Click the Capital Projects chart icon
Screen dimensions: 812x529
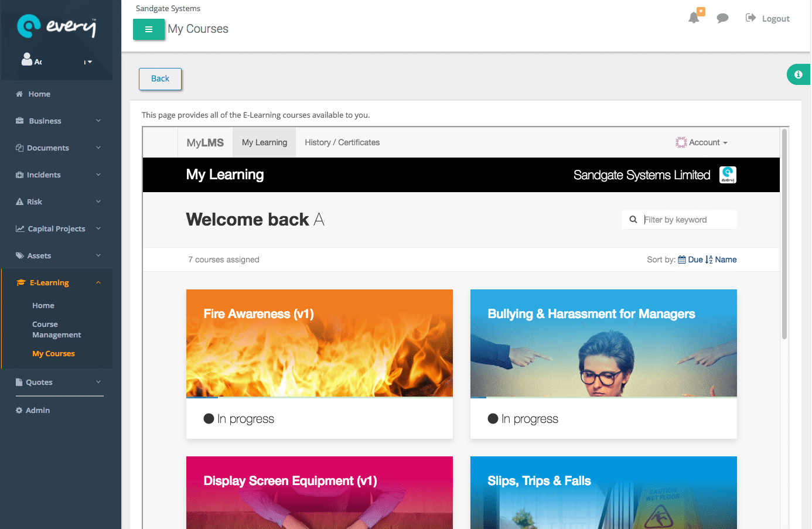coord(19,228)
